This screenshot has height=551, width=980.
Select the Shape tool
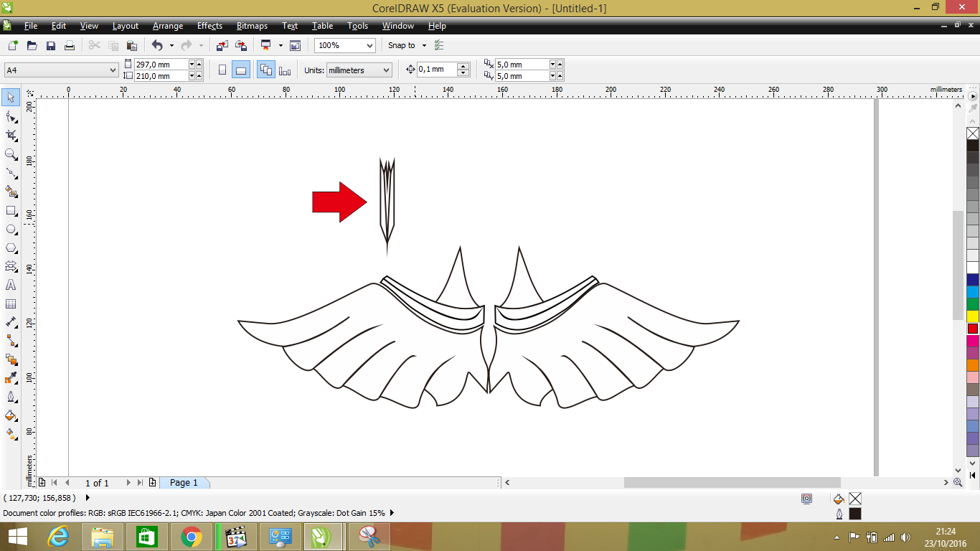[11, 116]
